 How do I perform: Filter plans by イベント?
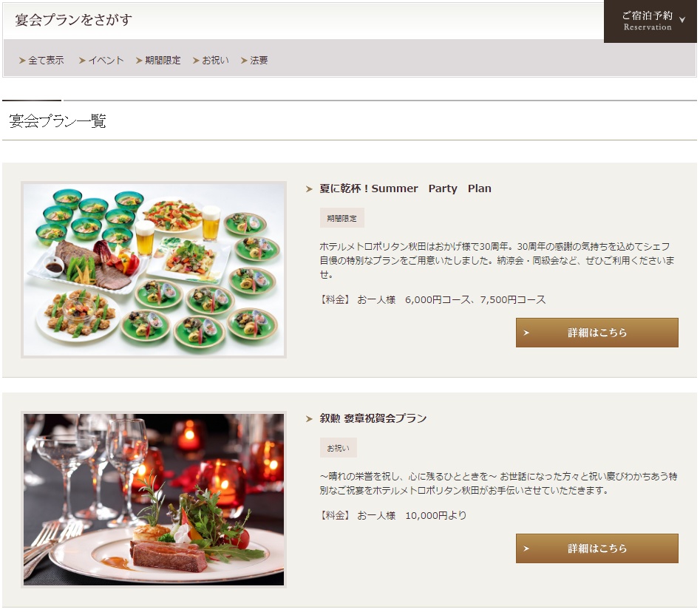tap(101, 61)
